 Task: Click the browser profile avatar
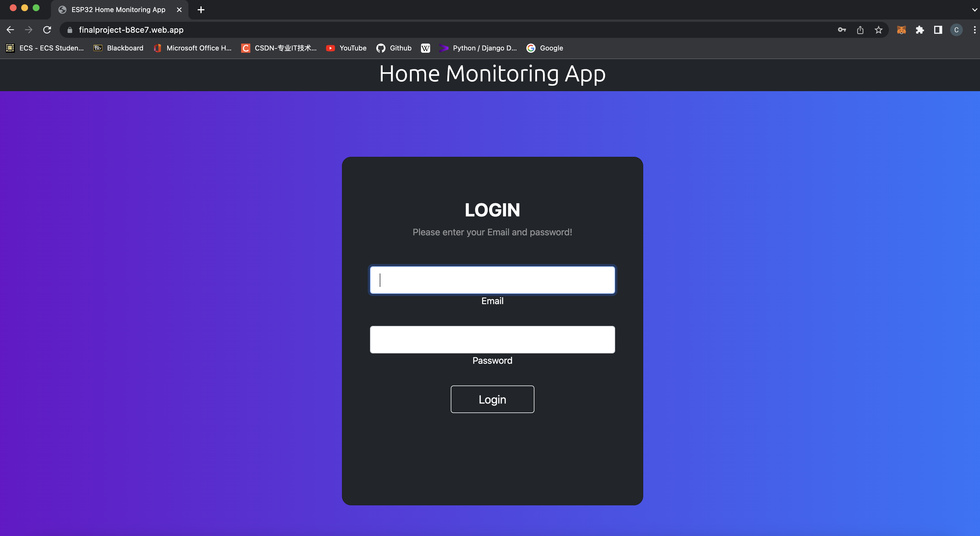coord(957,30)
